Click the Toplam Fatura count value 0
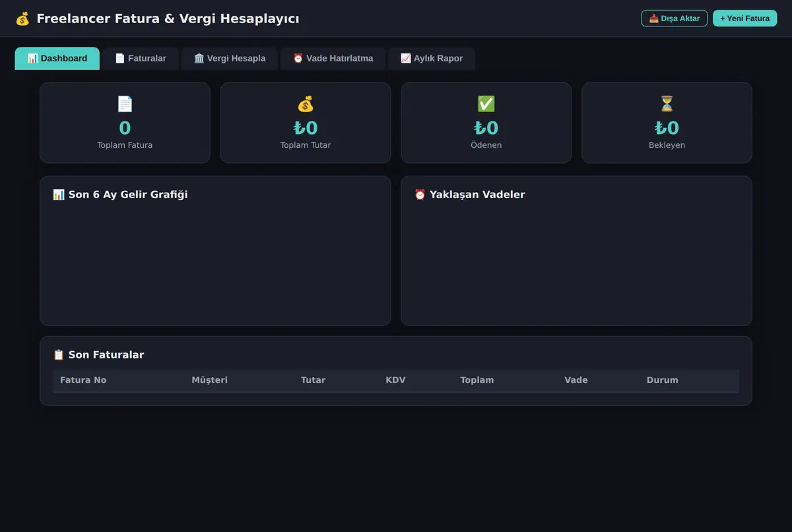 click(x=125, y=128)
